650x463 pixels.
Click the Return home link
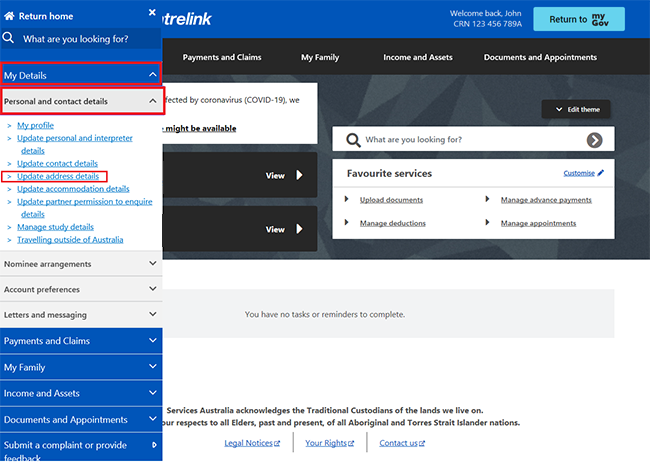pos(46,16)
